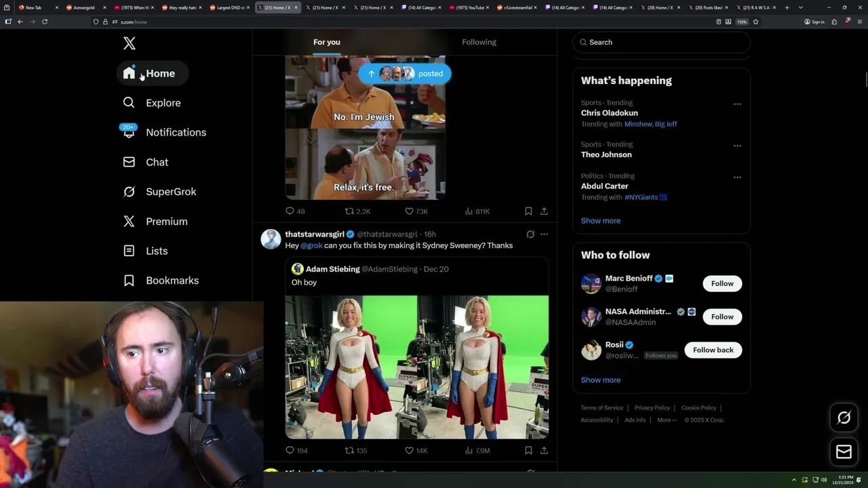The image size is (868, 488).
Task: Open the Power Girl costume image
Action: [416, 367]
